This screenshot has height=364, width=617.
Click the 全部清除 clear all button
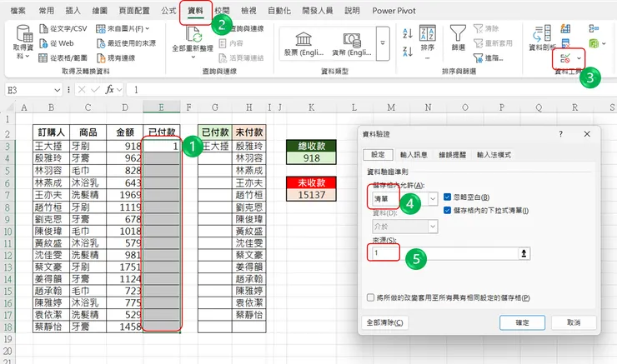[x=384, y=322]
